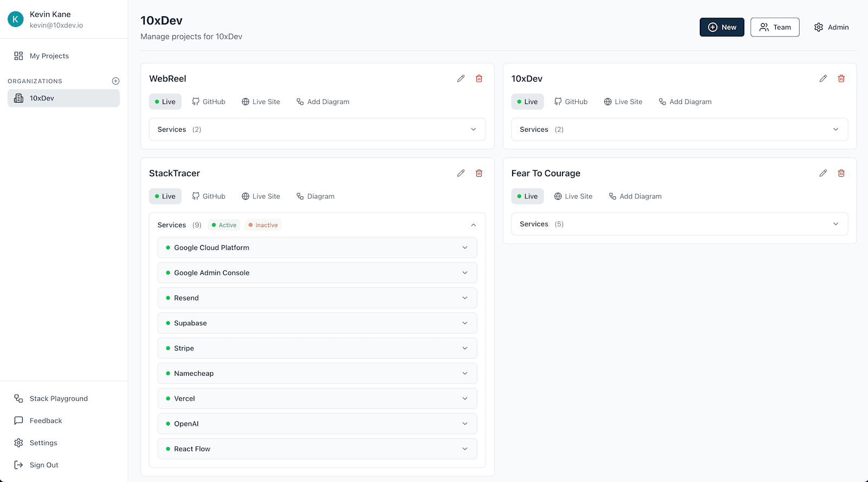Toggle the Active services filter
The image size is (868, 482).
click(x=224, y=225)
